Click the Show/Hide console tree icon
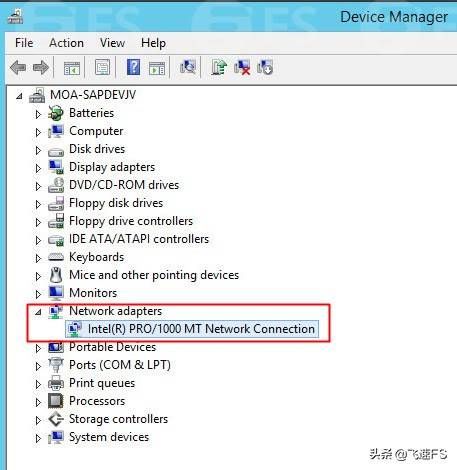Image resolution: width=457 pixels, height=470 pixels. pyautogui.click(x=72, y=68)
